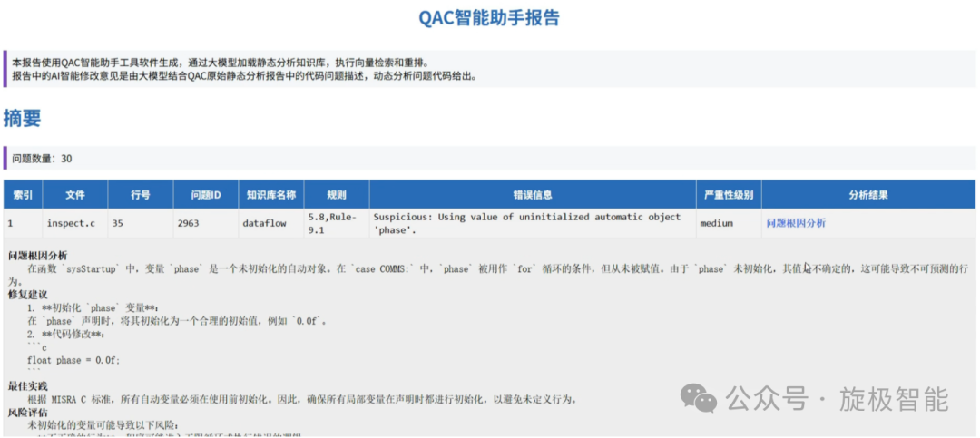Click the 最佳实践 section heading
The height and width of the screenshot is (438, 980).
click(x=27, y=386)
